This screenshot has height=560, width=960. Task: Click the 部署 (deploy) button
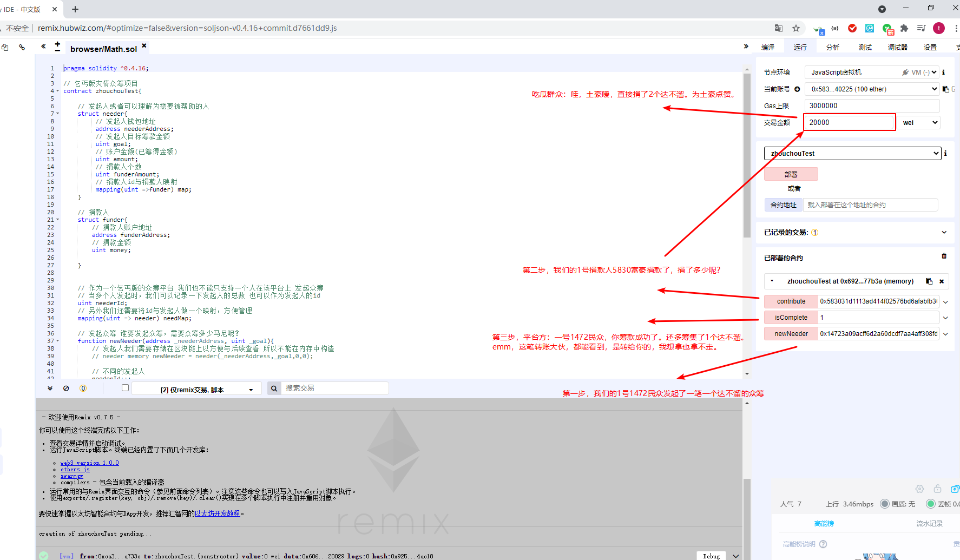click(x=791, y=174)
